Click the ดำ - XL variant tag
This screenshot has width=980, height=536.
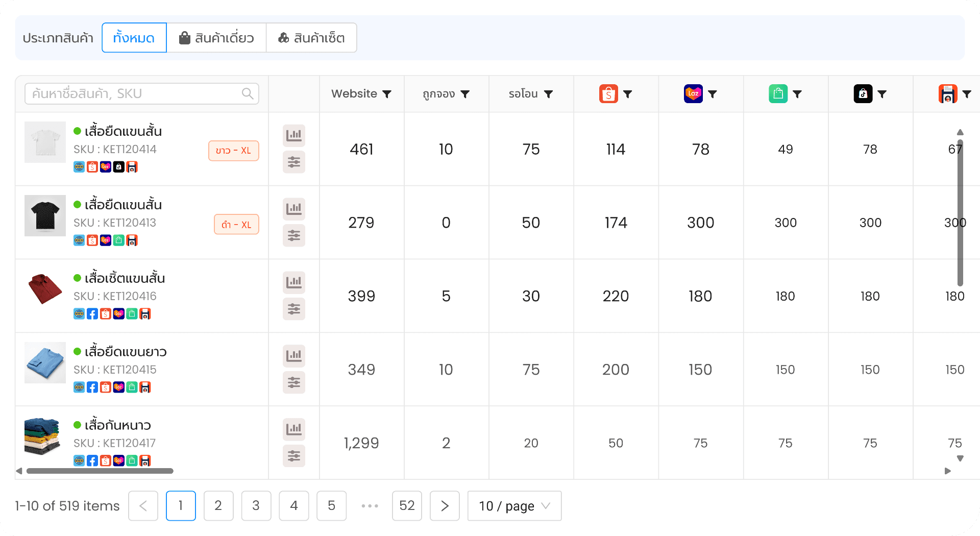[x=236, y=224]
